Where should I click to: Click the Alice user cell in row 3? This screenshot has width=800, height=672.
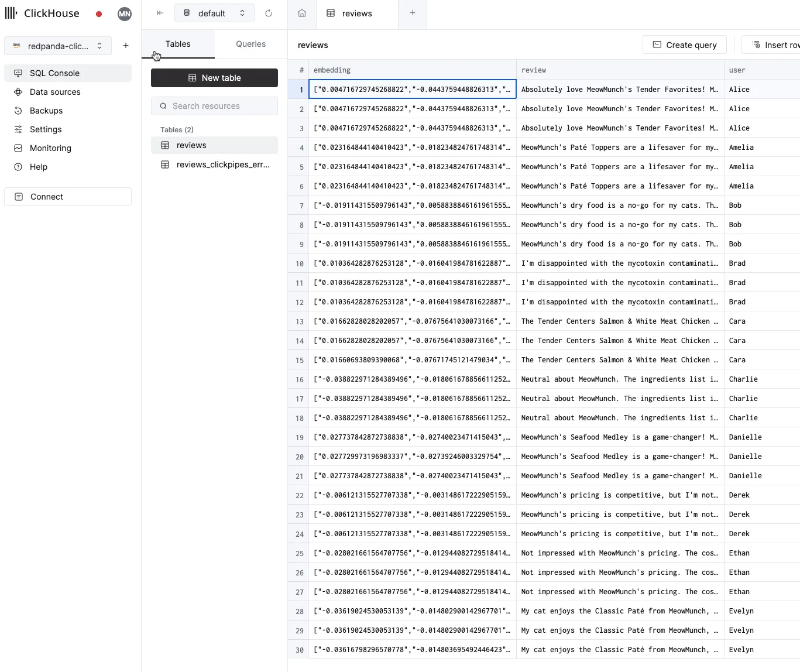pos(762,128)
